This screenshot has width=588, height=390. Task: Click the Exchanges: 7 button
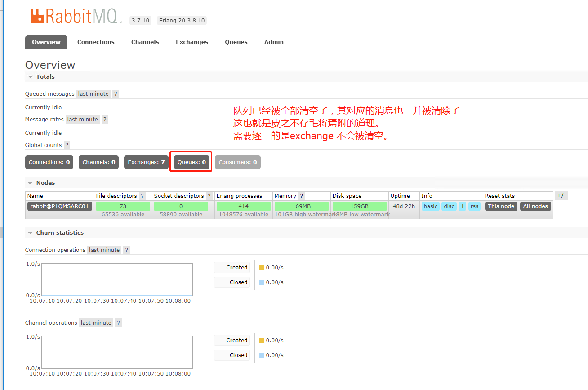pos(146,162)
